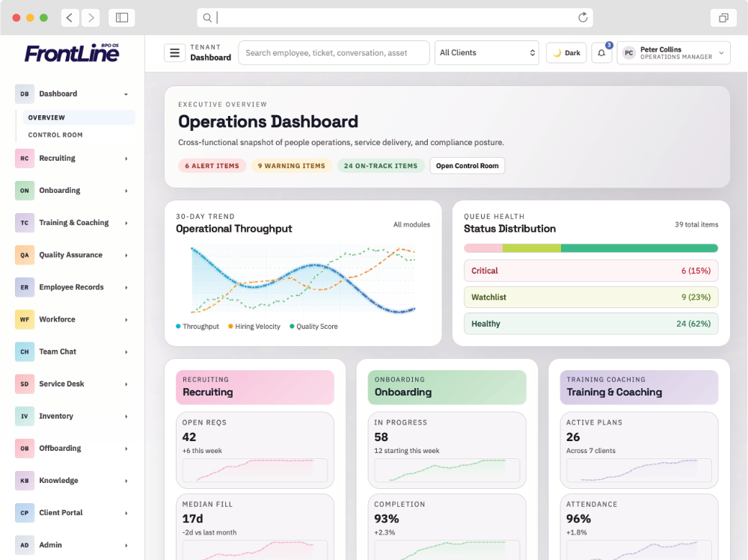The width and height of the screenshot is (748, 560).
Task: Click the Critical status row in Queue Health
Action: click(x=591, y=271)
